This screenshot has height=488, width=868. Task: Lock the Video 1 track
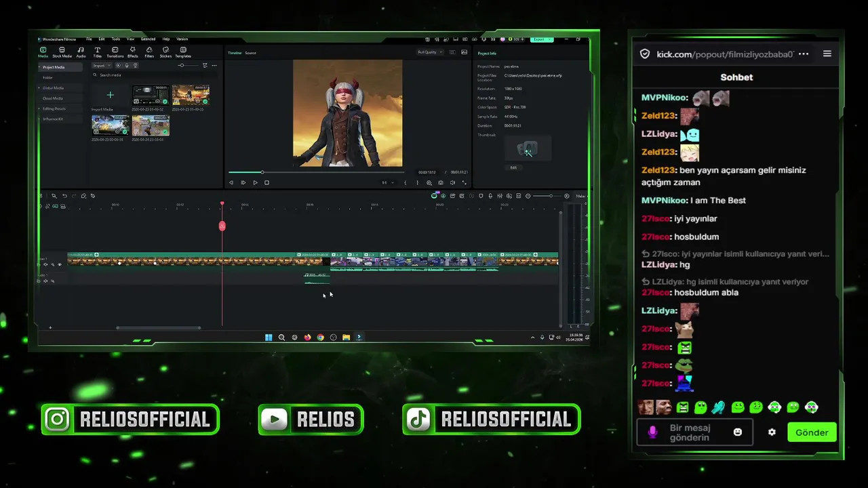(39, 264)
